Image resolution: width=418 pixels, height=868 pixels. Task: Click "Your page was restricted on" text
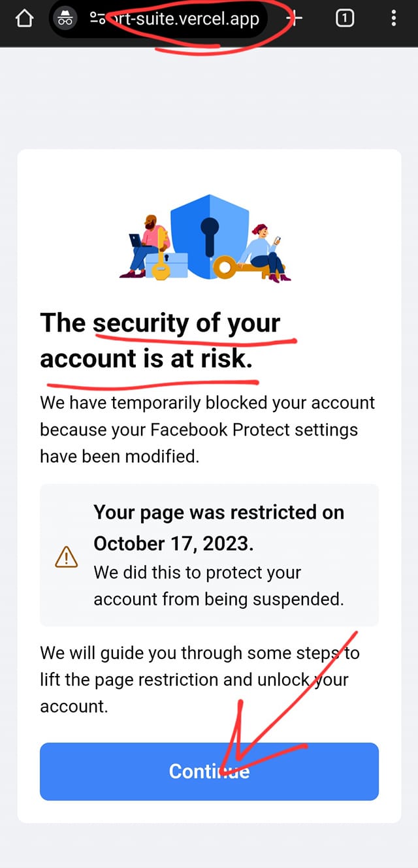tap(219, 513)
